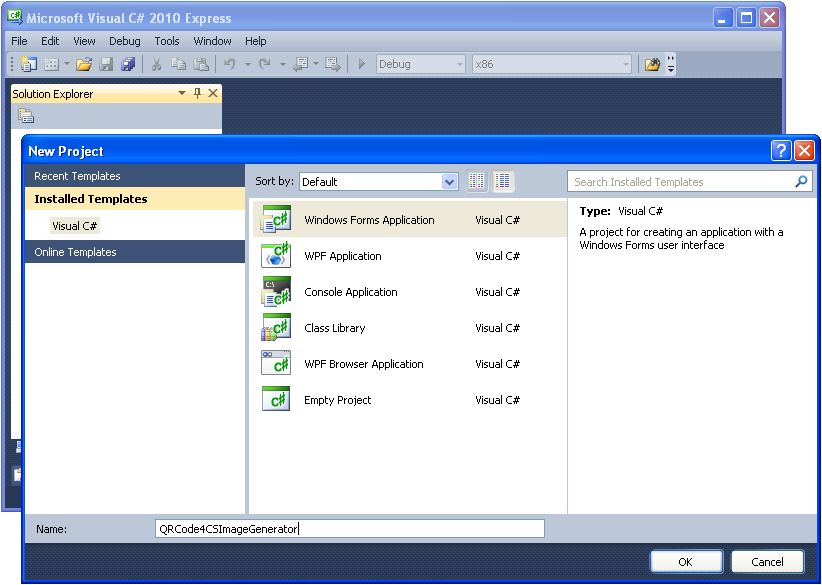Image resolution: width=822 pixels, height=585 pixels.
Task: Open the Add New Item dropdown arrow
Action: point(67,64)
